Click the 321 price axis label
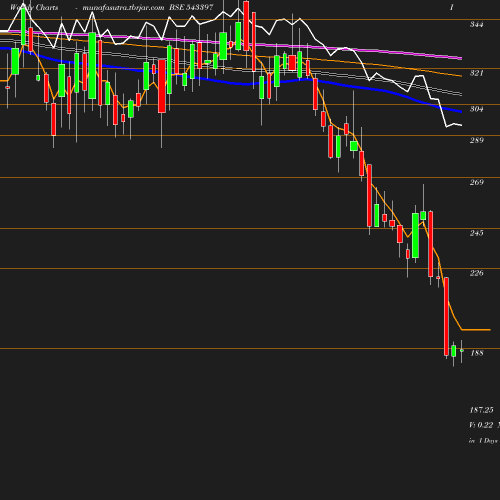This screenshot has width=500, height=500. pyautogui.click(x=476, y=73)
